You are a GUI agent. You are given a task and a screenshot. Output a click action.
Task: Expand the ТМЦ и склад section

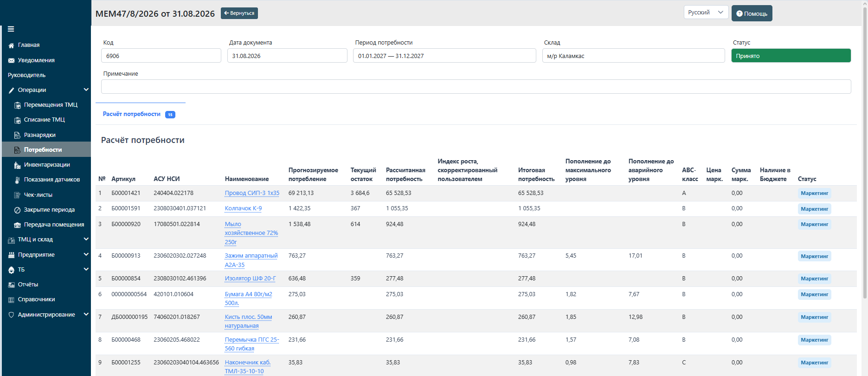coord(86,239)
